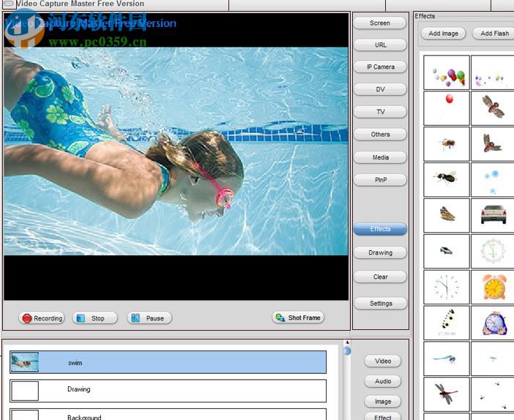The height and width of the screenshot is (420, 514).
Task: Pick the black fly insect effect
Action: point(447,179)
